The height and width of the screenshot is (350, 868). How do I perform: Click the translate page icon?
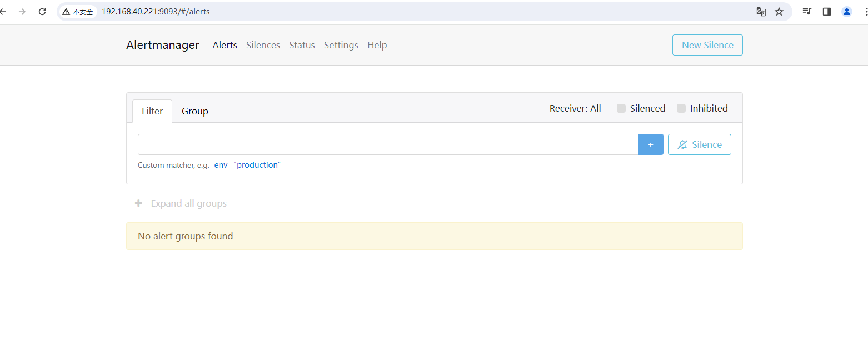[761, 12]
